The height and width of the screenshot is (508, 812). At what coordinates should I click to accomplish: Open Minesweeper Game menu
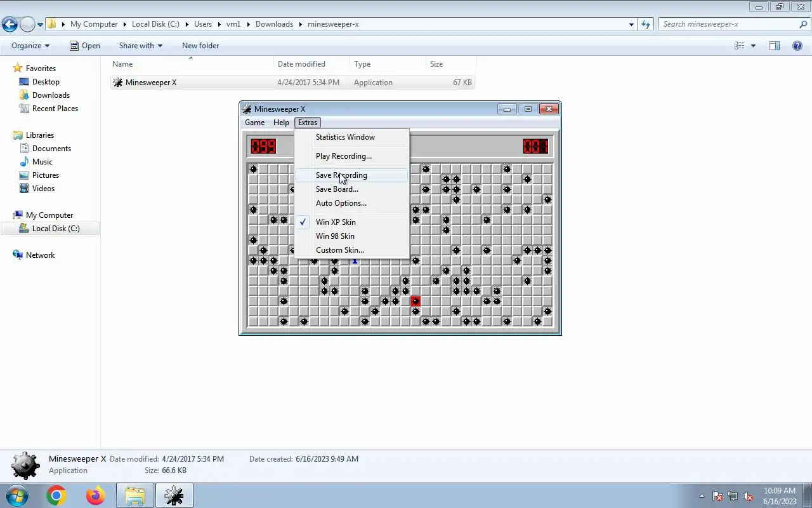point(254,123)
